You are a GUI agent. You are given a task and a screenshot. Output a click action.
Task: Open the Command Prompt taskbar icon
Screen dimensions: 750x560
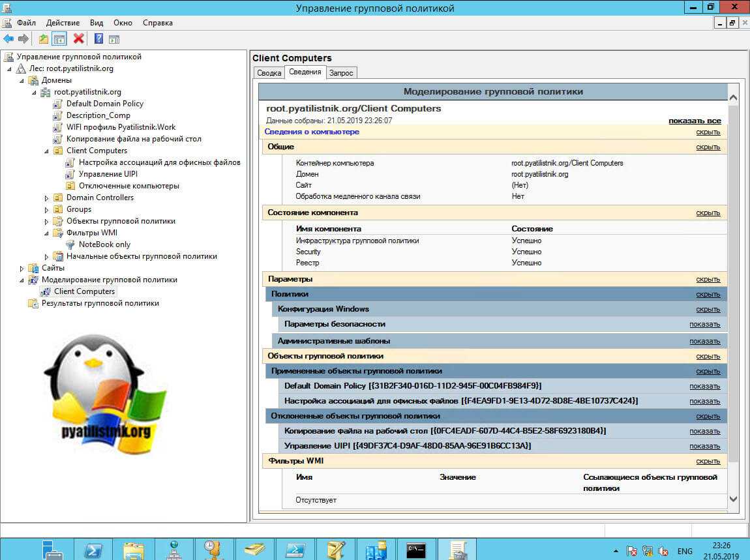pyautogui.click(x=416, y=550)
